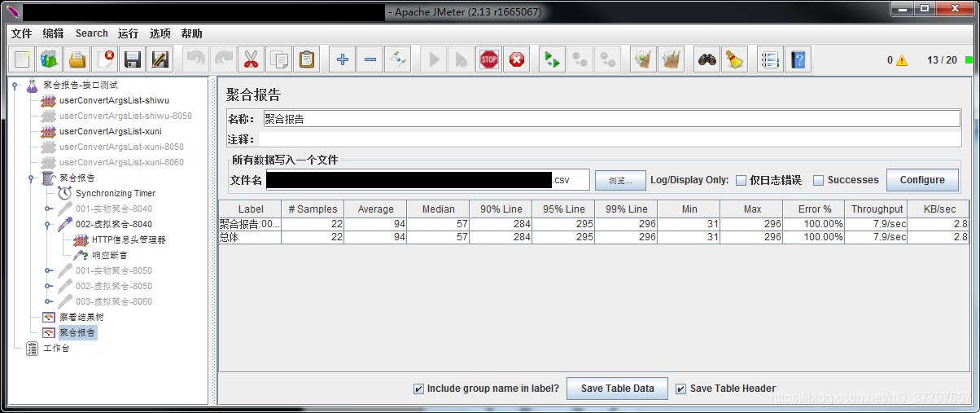Expand all tree nodes with plus icon
Screen dimensions: 980x413
point(343,59)
